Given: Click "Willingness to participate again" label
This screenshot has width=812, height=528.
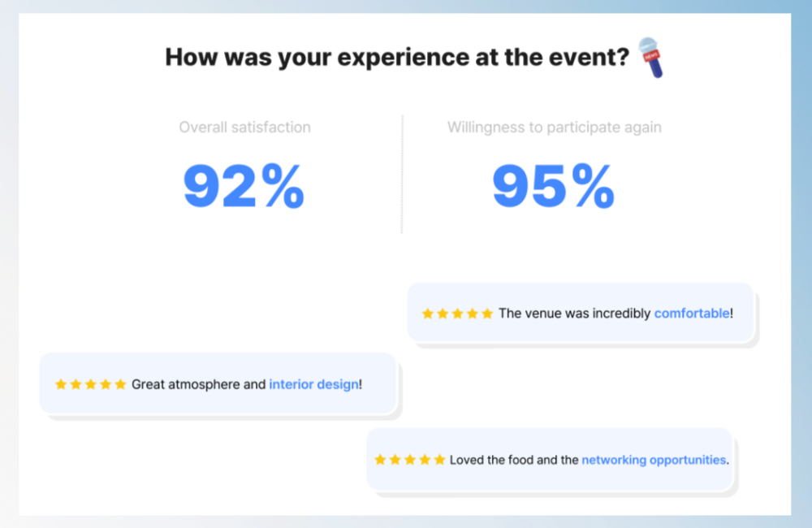Looking at the screenshot, I should (554, 128).
